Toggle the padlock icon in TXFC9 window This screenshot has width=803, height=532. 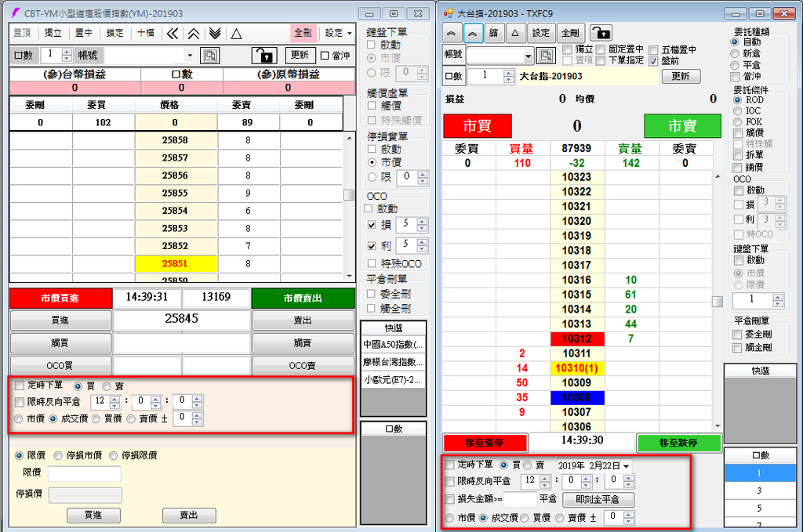pyautogui.click(x=601, y=33)
